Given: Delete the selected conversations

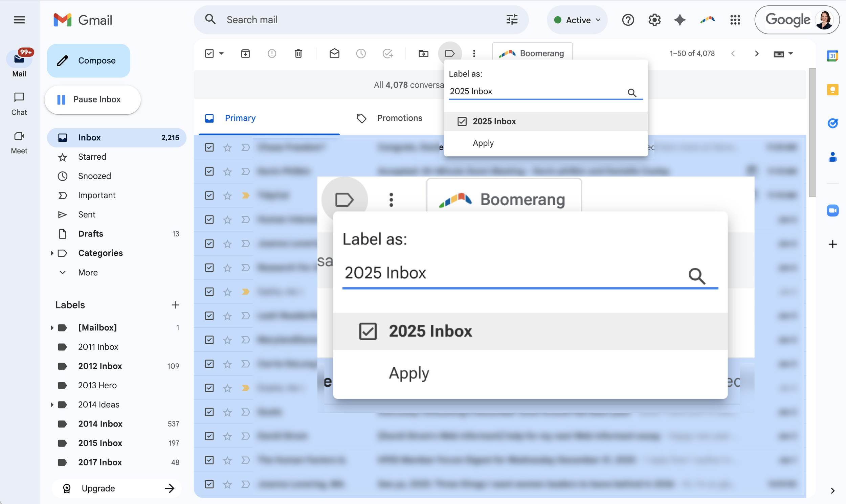Looking at the screenshot, I should pyautogui.click(x=298, y=53).
